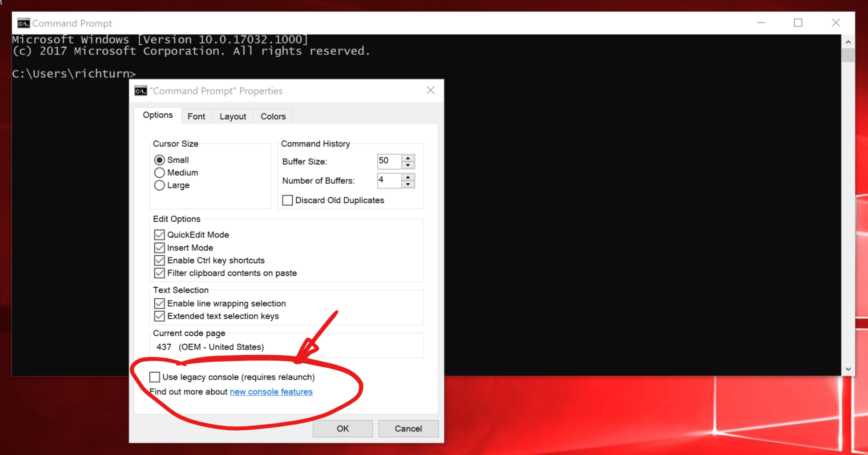Switch to the Font tab
This screenshot has height=455, width=868.
coord(197,116)
